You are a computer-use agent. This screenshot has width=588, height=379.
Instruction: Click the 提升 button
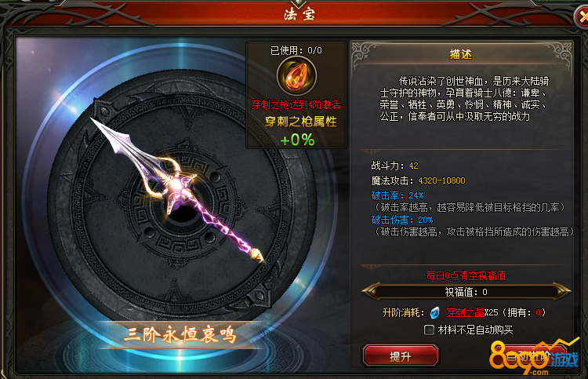click(400, 355)
